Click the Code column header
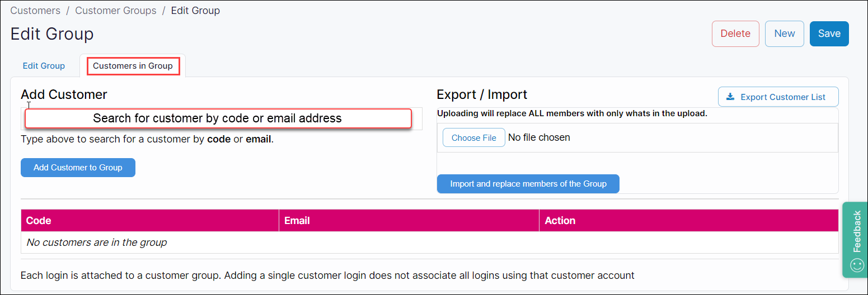Screen dimensions: 868x295 (39, 221)
